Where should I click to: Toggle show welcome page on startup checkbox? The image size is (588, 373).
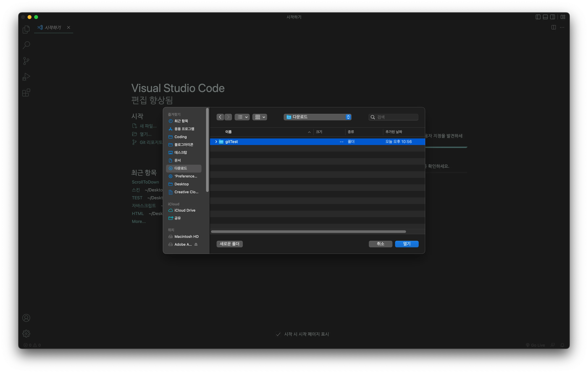[278, 334]
